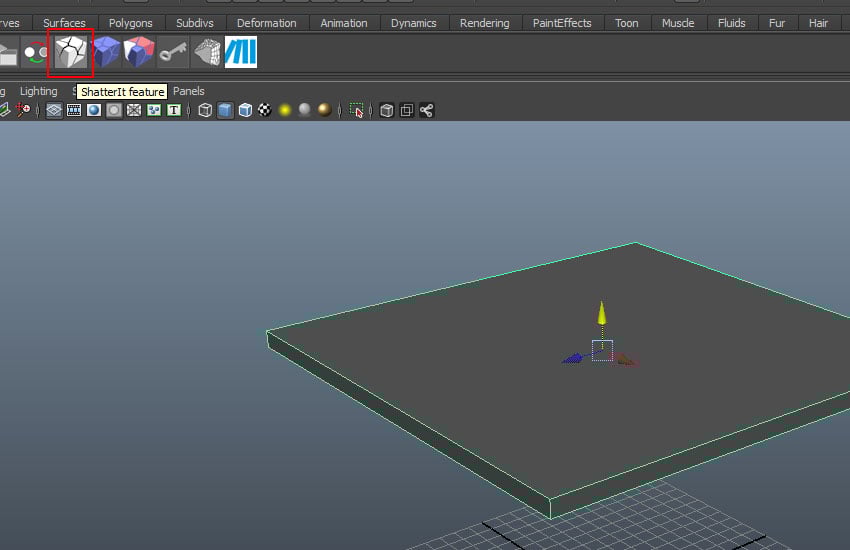Click the X-ray cube icon in panel toolbar
Screen dimensions: 850x550
pyautogui.click(x=386, y=110)
